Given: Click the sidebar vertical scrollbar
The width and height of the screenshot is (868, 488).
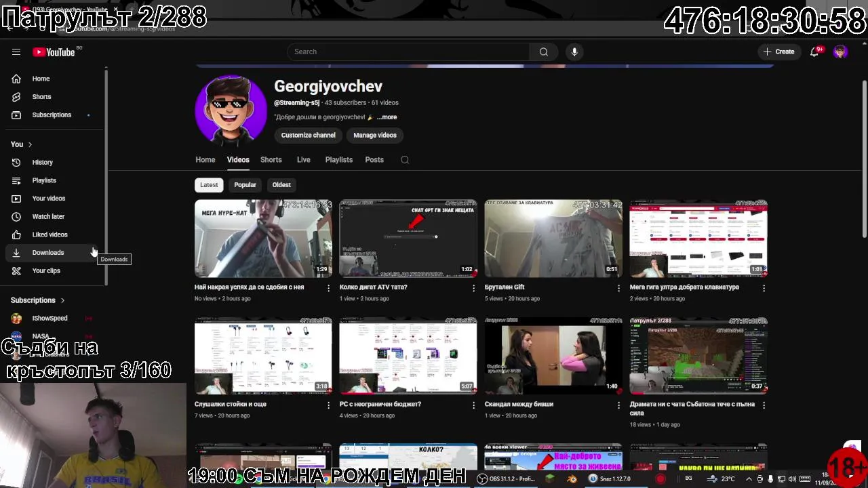Looking at the screenshot, I should click(106, 176).
